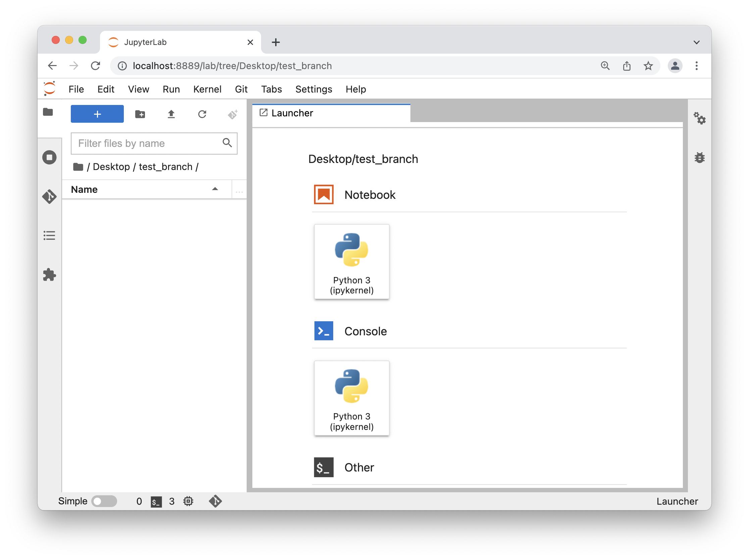Click the terminals icon in the status bar
The height and width of the screenshot is (560, 749).
(x=156, y=501)
